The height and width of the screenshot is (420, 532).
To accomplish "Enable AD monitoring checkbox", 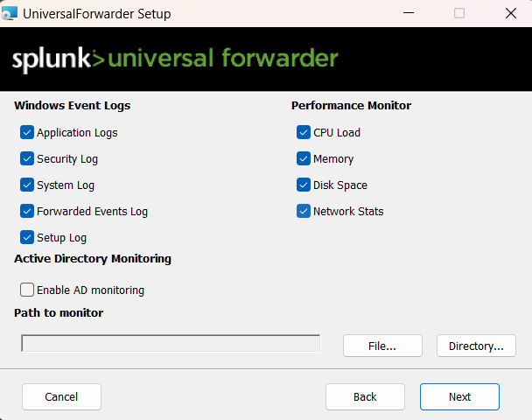I will [x=27, y=290].
